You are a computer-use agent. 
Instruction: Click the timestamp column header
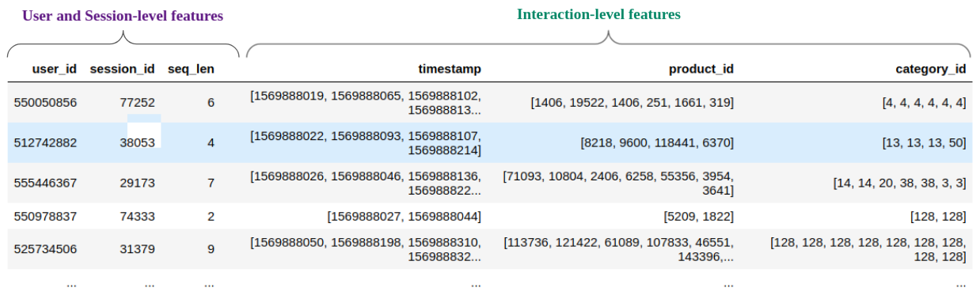(450, 69)
